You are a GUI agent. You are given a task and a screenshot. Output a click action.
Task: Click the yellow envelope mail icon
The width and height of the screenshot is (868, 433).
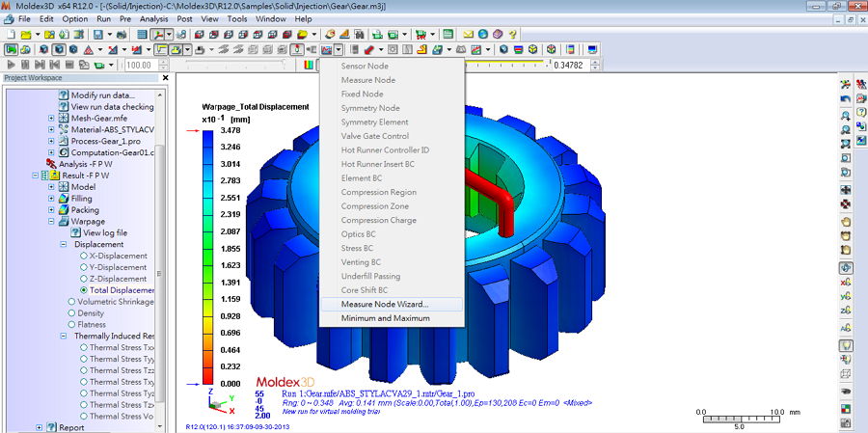pos(469,34)
